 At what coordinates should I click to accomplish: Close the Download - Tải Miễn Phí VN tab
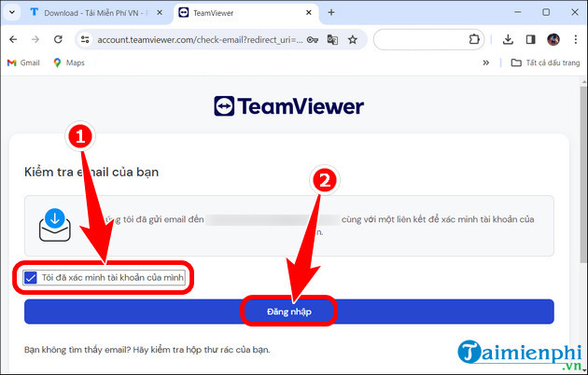(160, 12)
